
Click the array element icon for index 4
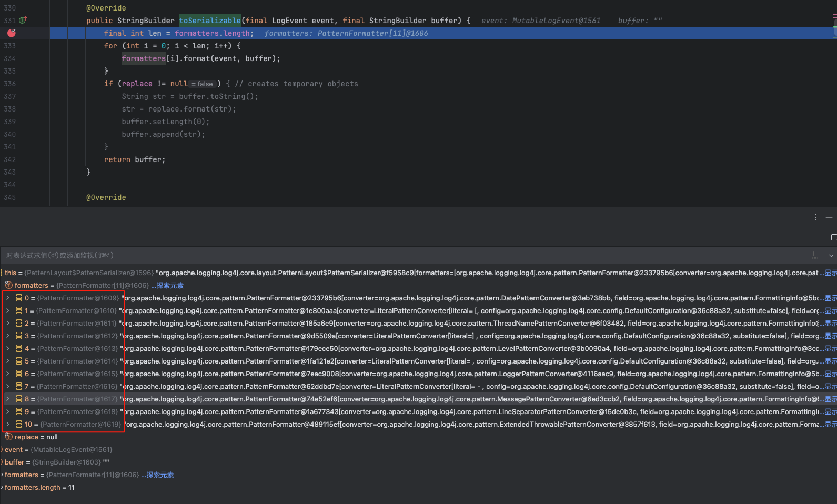pos(19,349)
